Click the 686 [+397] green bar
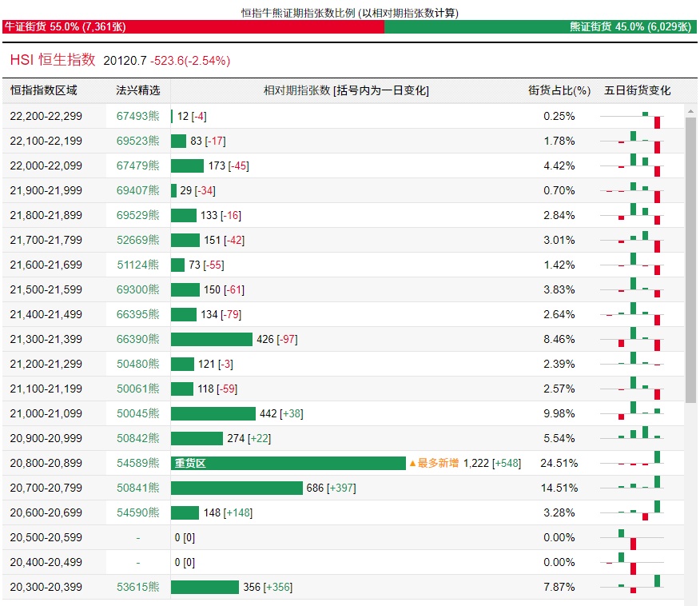Viewport: 700px width, 606px height. (237, 488)
